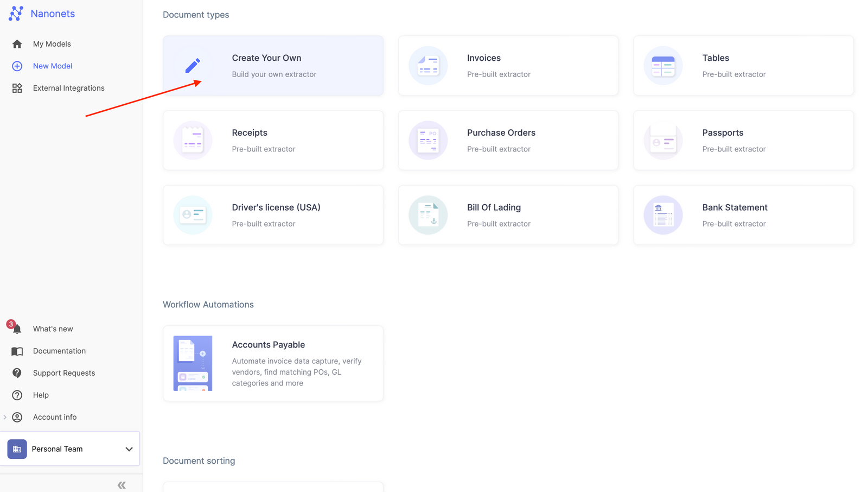Select the home icon beside My Models

(x=17, y=44)
